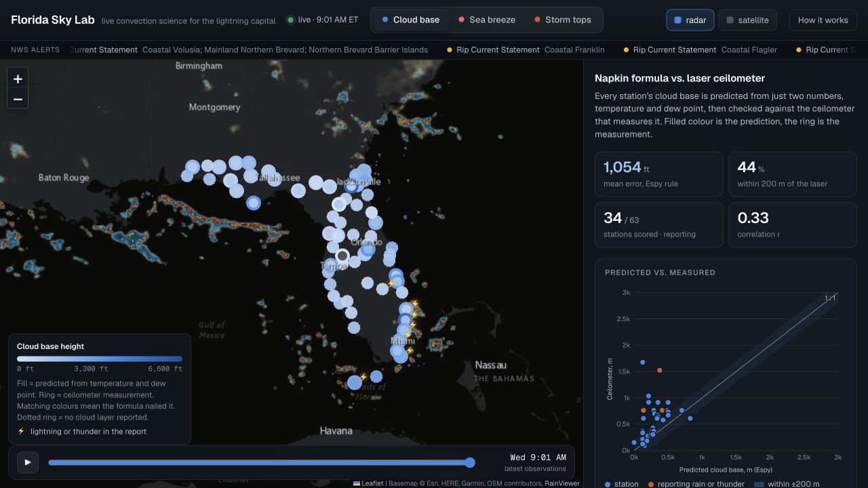
Task: Click the timeline slider handle
Action: click(x=470, y=462)
